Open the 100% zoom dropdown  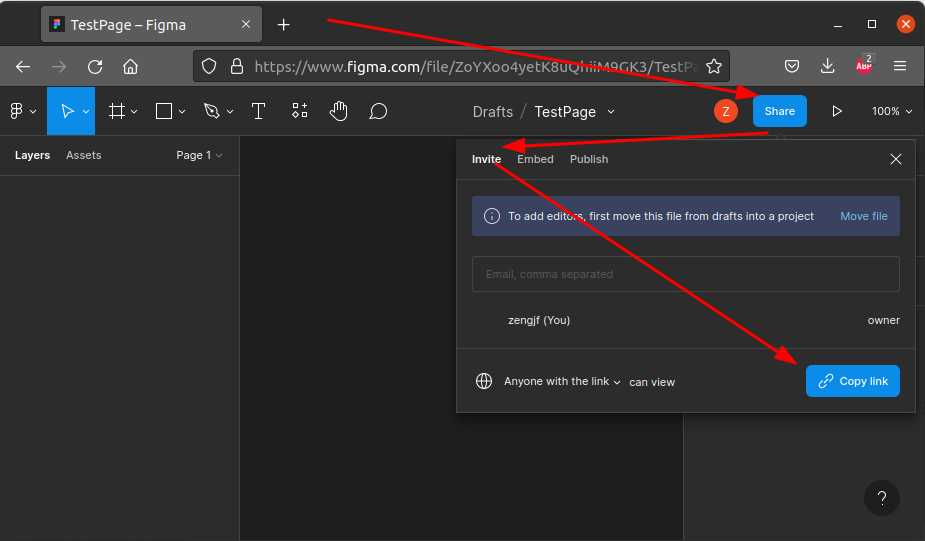(892, 111)
